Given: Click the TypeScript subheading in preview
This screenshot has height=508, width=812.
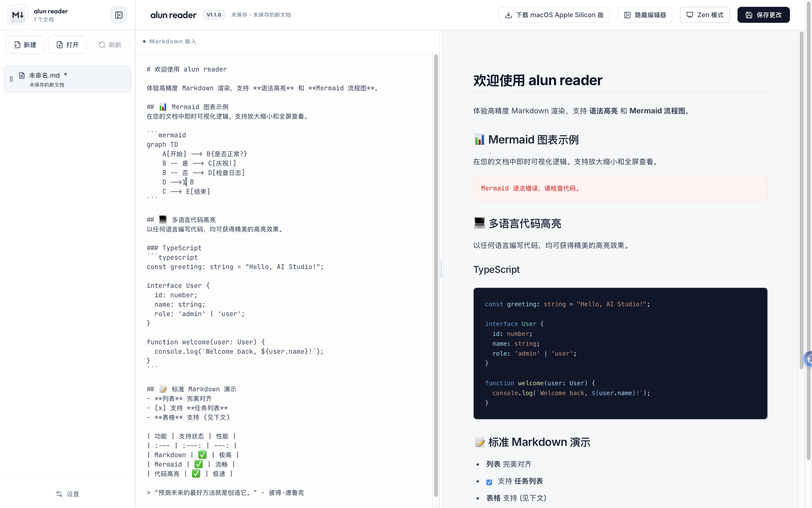Looking at the screenshot, I should click(496, 270).
